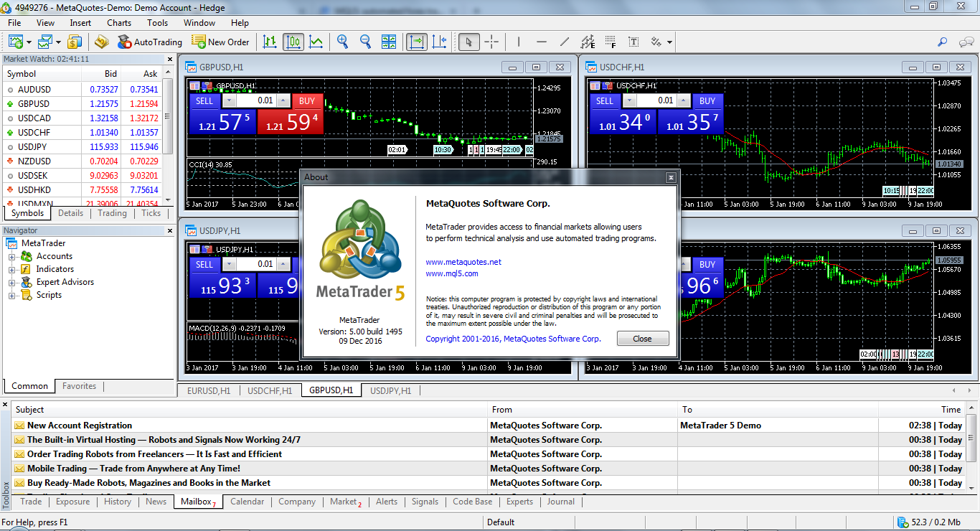
Task: Select the horizontal line drawing tool
Action: (x=542, y=42)
